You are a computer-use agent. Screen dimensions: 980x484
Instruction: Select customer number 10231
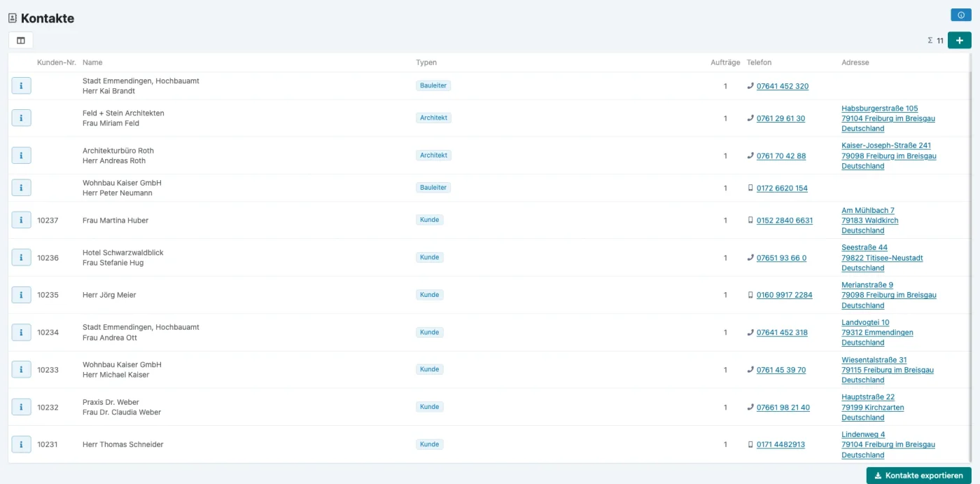pos(48,445)
